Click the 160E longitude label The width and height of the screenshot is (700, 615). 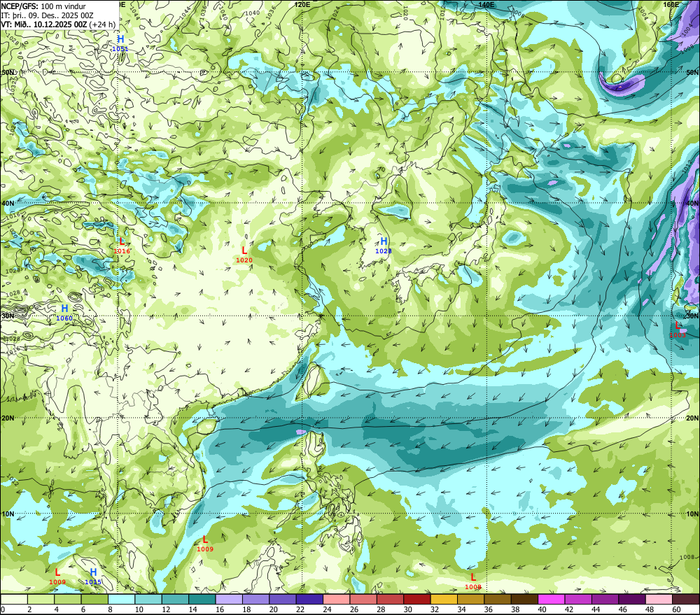click(x=671, y=4)
